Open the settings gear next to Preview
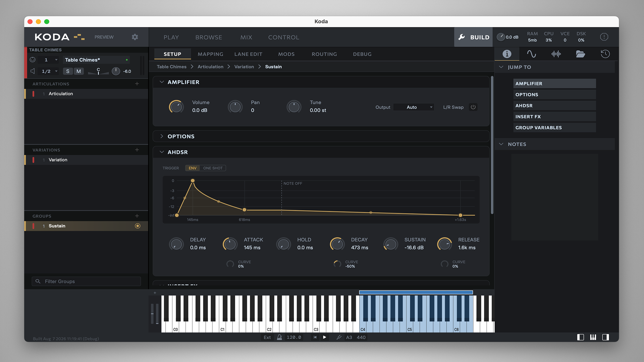This screenshot has height=362, width=644. click(135, 37)
